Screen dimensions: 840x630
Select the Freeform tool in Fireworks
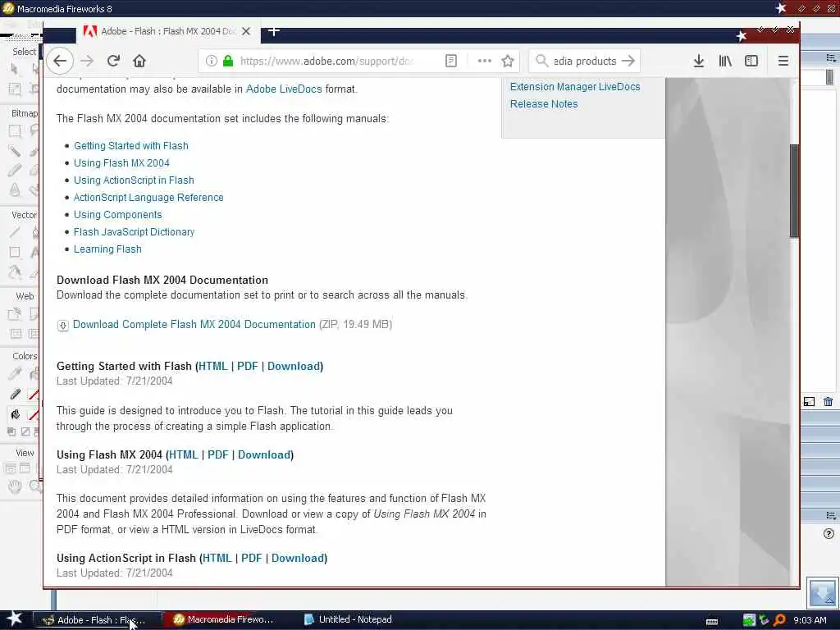[x=15, y=272]
